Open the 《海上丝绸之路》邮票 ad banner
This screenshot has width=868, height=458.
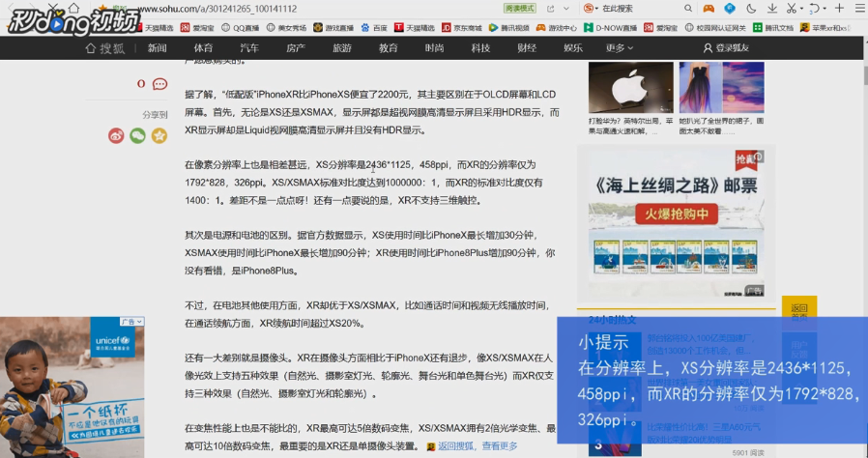point(676,222)
